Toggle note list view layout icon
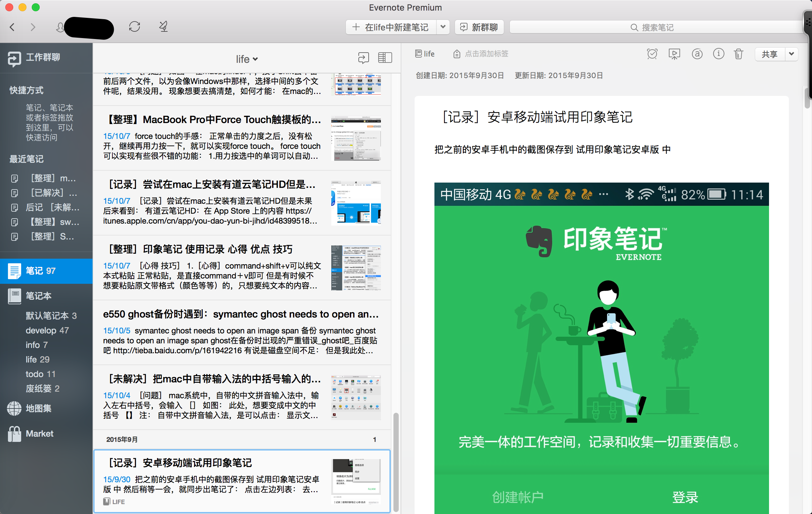 385,58
